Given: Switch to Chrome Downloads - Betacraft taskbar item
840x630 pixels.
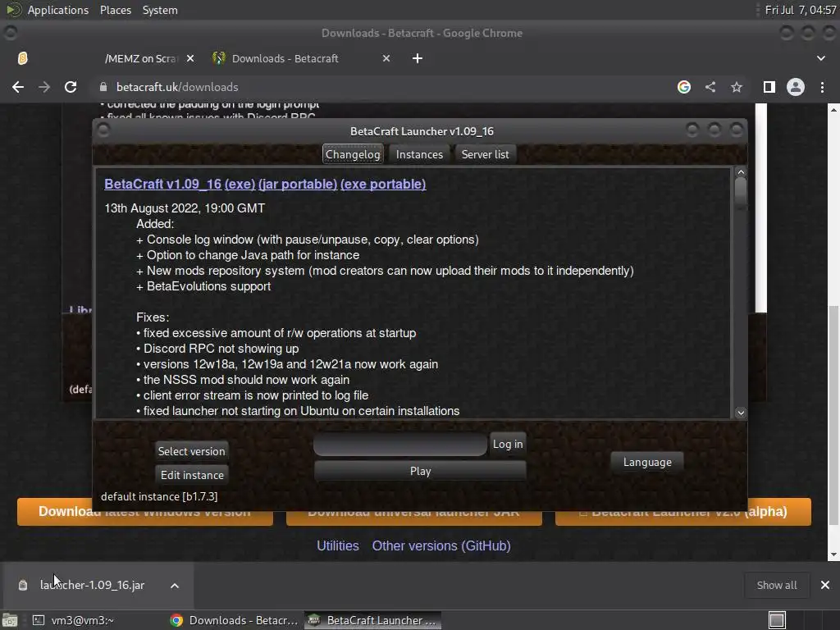Looking at the screenshot, I should tap(234, 620).
